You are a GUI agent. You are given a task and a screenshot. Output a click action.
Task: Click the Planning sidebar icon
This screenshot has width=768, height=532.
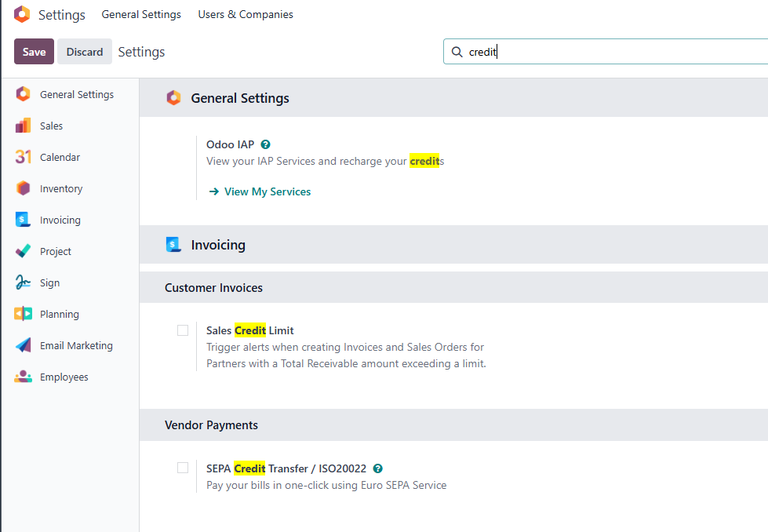(x=23, y=314)
